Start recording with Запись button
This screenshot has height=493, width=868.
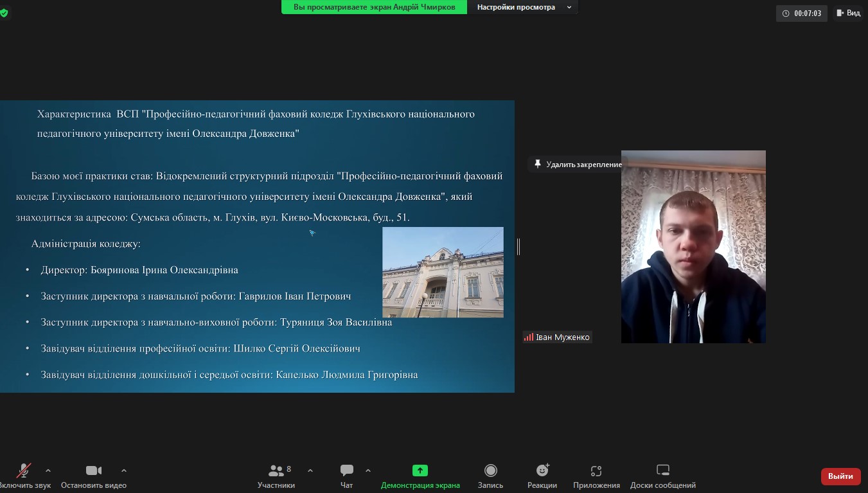(491, 476)
